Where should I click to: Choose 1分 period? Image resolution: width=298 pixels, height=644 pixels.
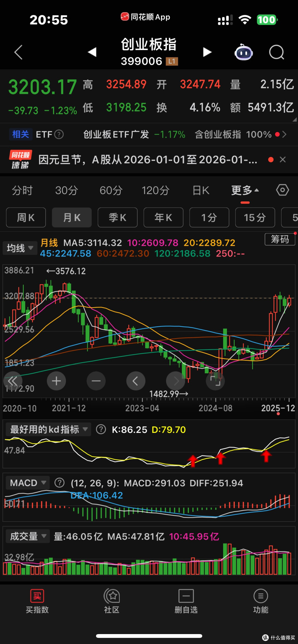coord(209,217)
